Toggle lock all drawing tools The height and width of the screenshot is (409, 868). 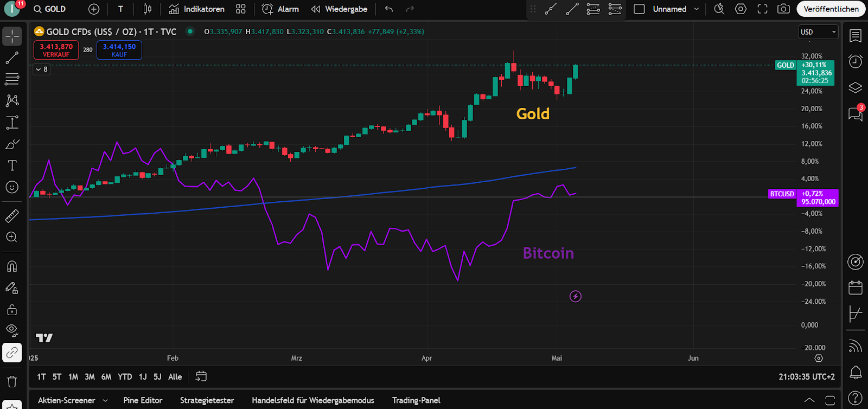(12, 310)
